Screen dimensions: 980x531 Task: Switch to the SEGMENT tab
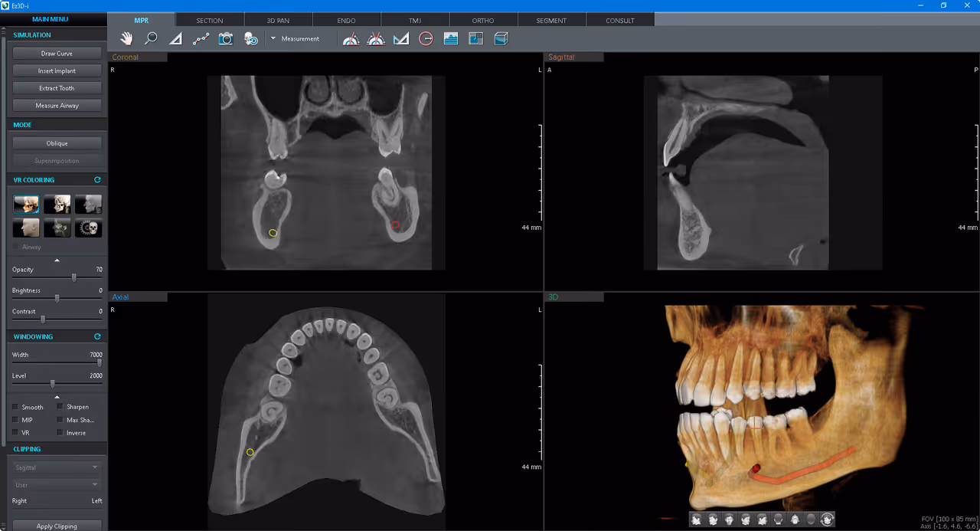(551, 20)
